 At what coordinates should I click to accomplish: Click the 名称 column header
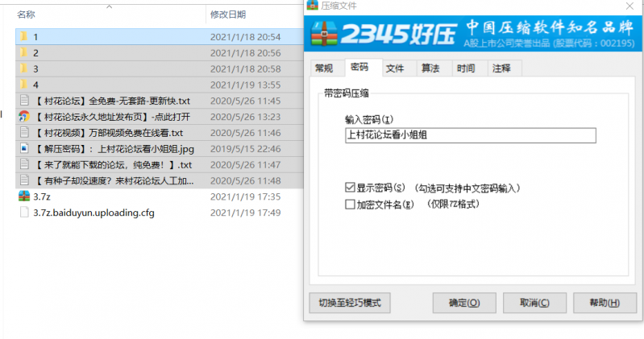27,14
